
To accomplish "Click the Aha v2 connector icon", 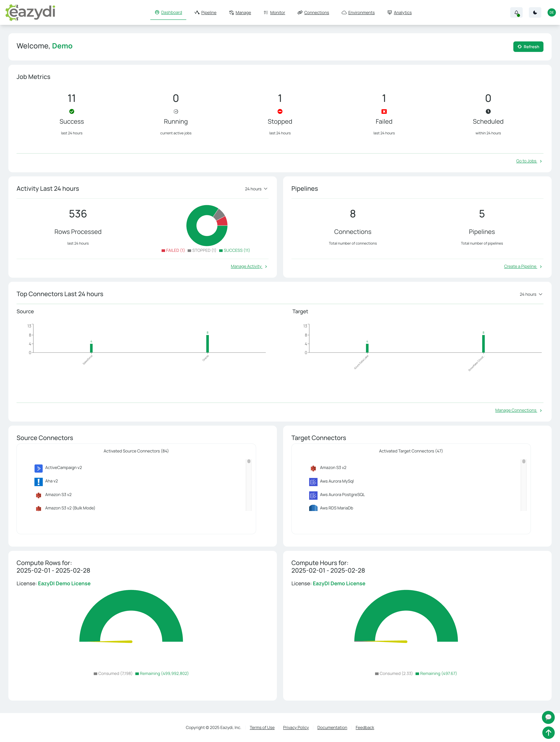I will point(38,482).
